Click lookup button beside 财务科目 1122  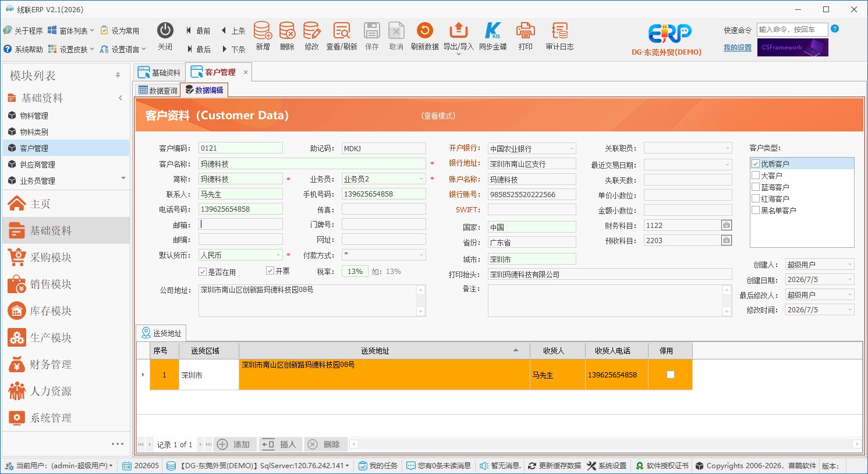pos(727,225)
